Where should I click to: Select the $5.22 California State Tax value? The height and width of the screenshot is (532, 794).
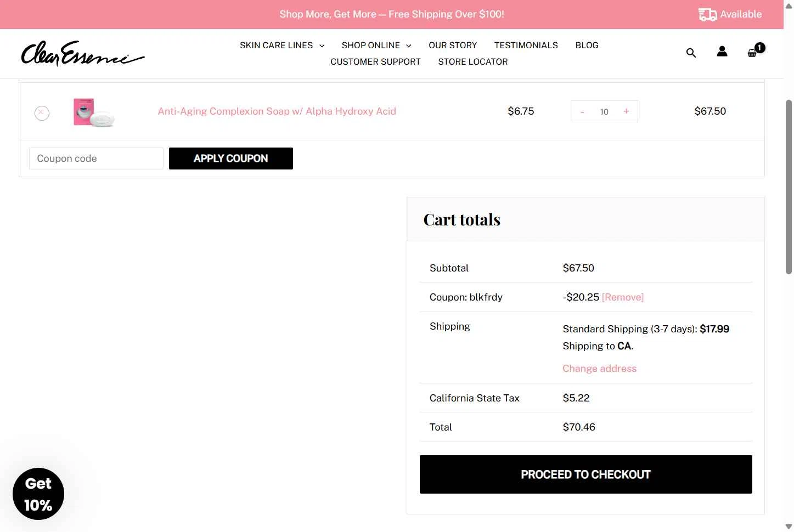click(x=576, y=398)
